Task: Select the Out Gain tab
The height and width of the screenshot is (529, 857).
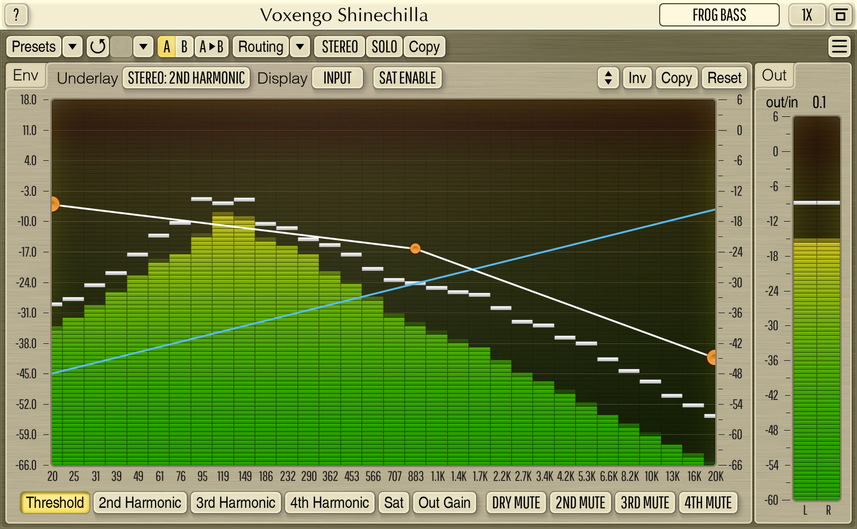Action: (x=444, y=503)
